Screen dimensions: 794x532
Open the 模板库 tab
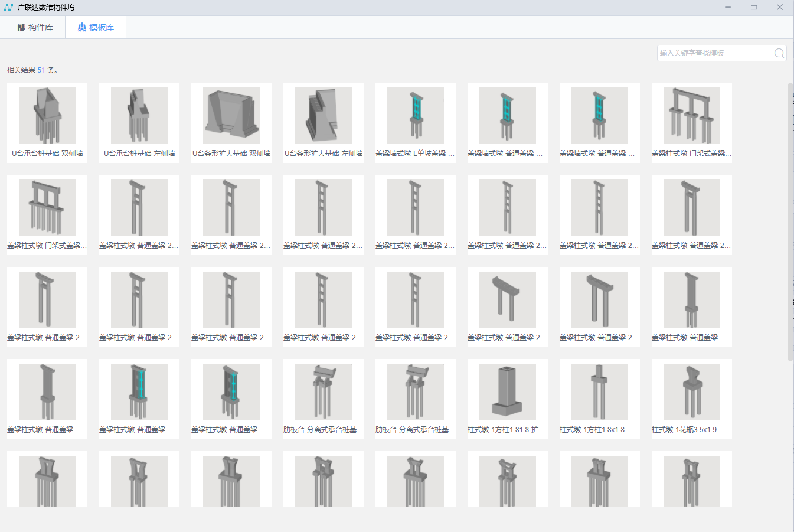96,27
